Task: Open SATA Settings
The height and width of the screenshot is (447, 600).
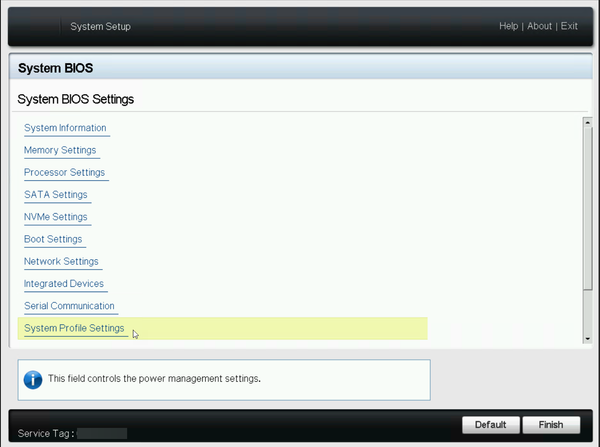Action: [x=56, y=194]
